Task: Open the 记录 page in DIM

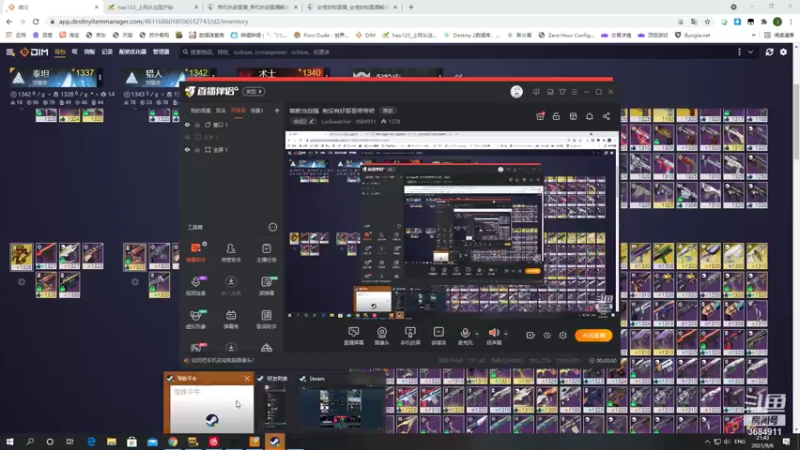Action: pos(107,52)
